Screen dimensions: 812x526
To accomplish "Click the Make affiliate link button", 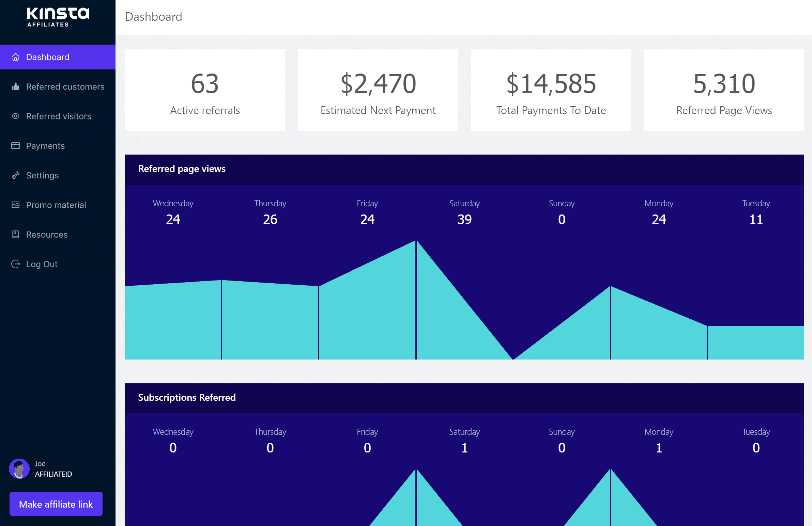I will coord(56,504).
